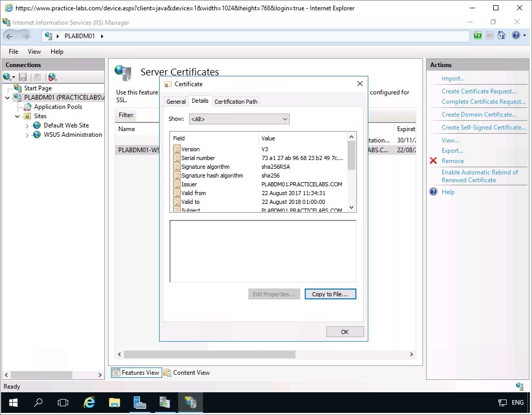Switch to the Certification Path tab
The image size is (532, 415).
(x=236, y=102)
